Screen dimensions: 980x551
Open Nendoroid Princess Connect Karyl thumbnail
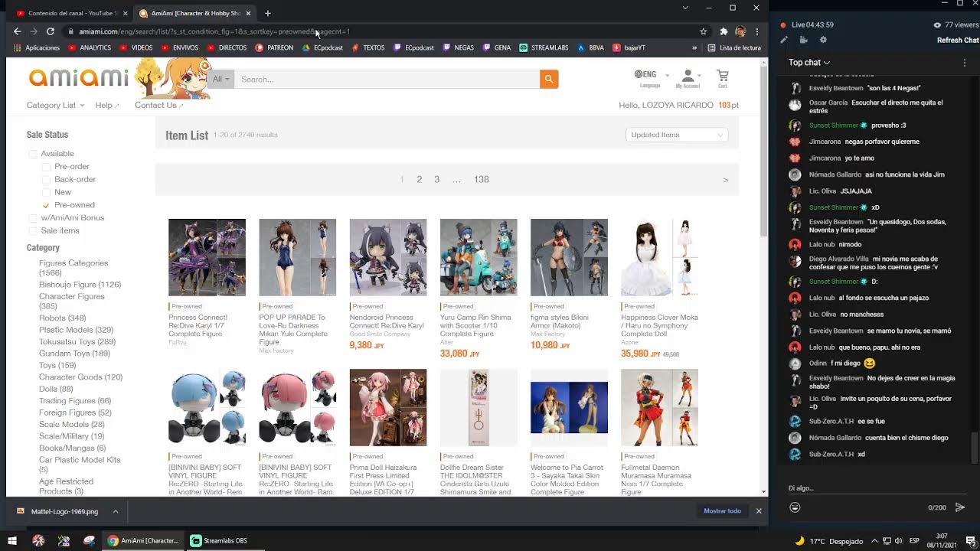point(388,257)
